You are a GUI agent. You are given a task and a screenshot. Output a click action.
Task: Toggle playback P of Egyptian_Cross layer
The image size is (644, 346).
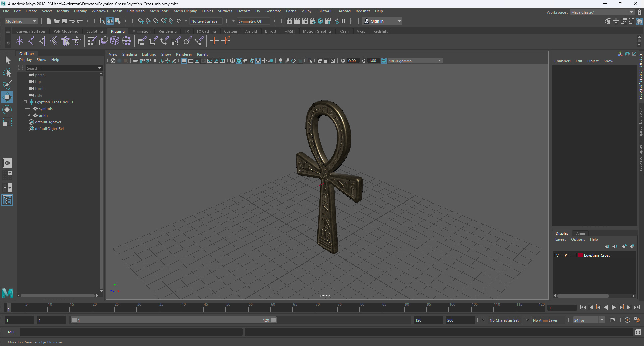coord(566,255)
